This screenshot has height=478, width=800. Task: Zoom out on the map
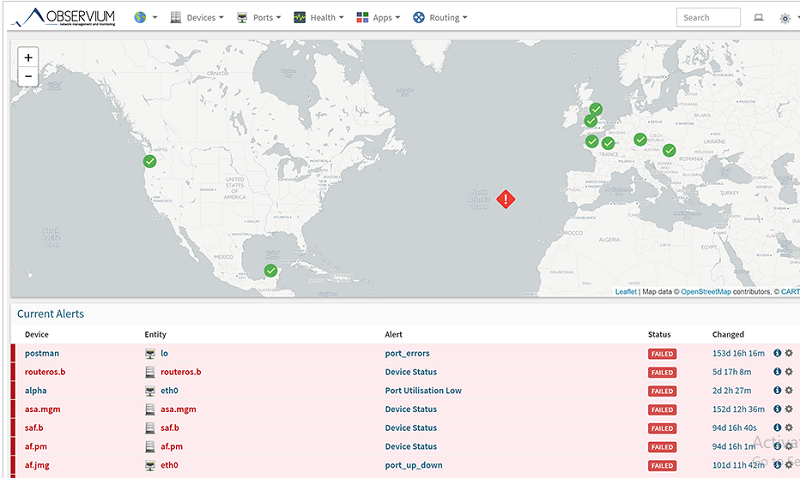(x=28, y=76)
